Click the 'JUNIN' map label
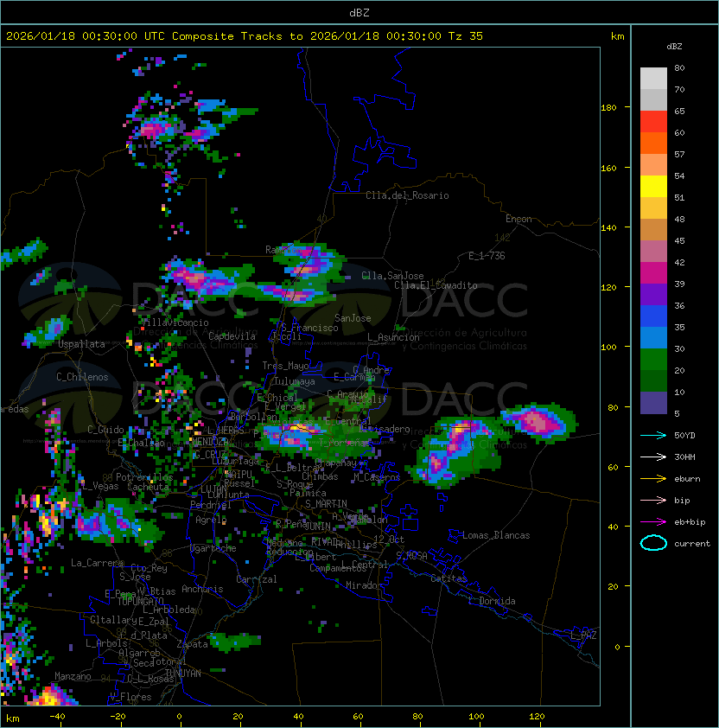The width and height of the screenshot is (719, 728). click(317, 527)
